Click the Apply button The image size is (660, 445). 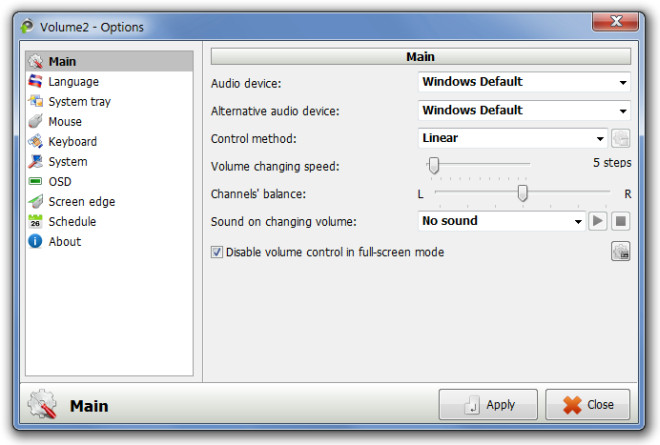pyautogui.click(x=488, y=405)
